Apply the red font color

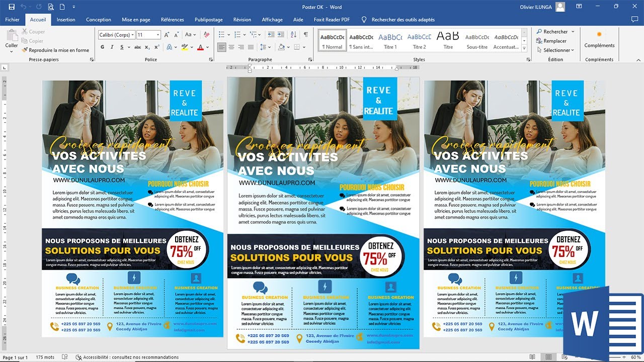coord(200,47)
